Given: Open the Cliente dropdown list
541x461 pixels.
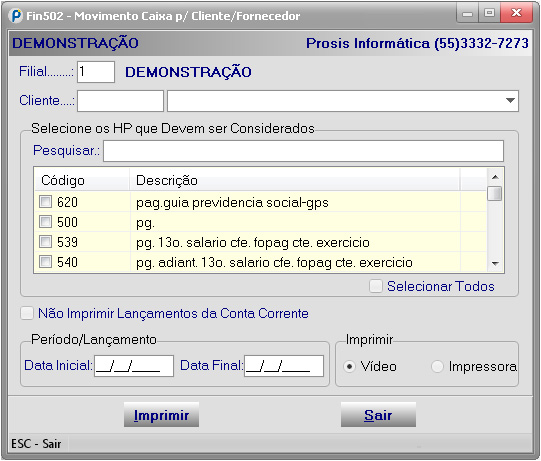Looking at the screenshot, I should click(x=510, y=101).
